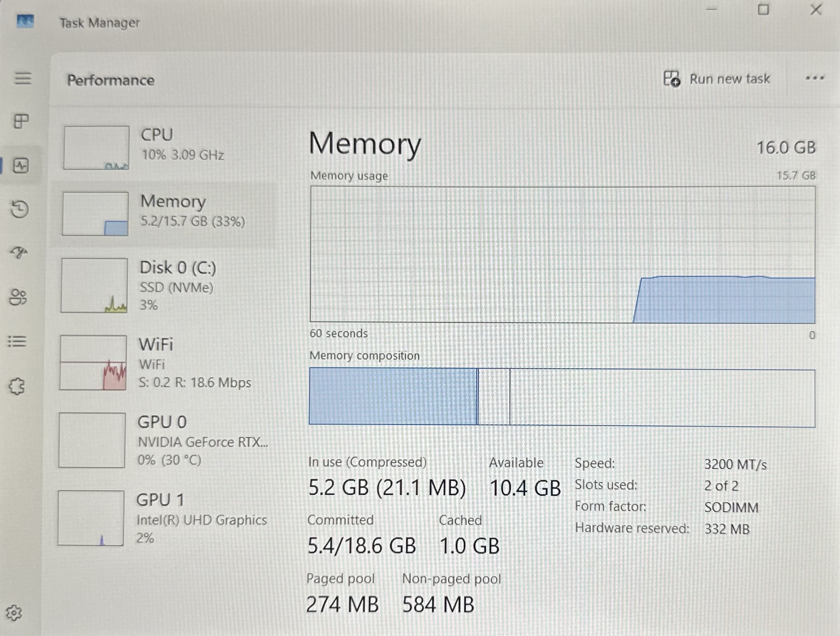Select the Performance page icon

(x=20, y=166)
